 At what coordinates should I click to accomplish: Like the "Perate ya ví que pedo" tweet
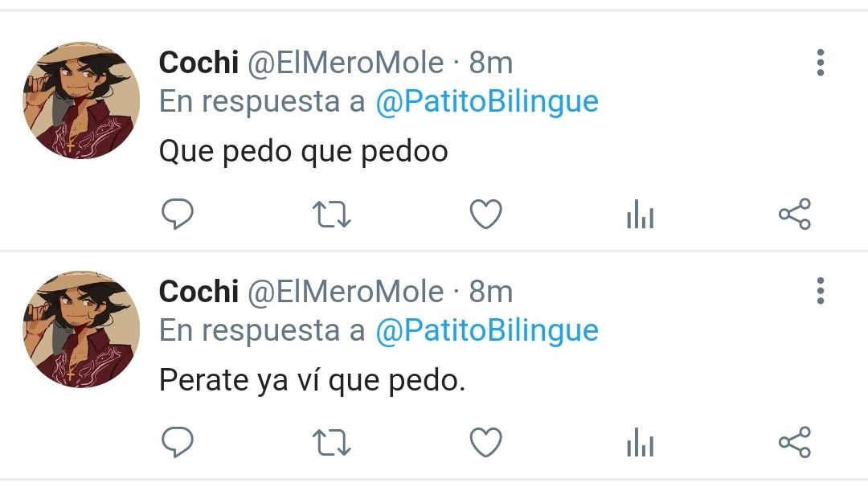coord(485,442)
